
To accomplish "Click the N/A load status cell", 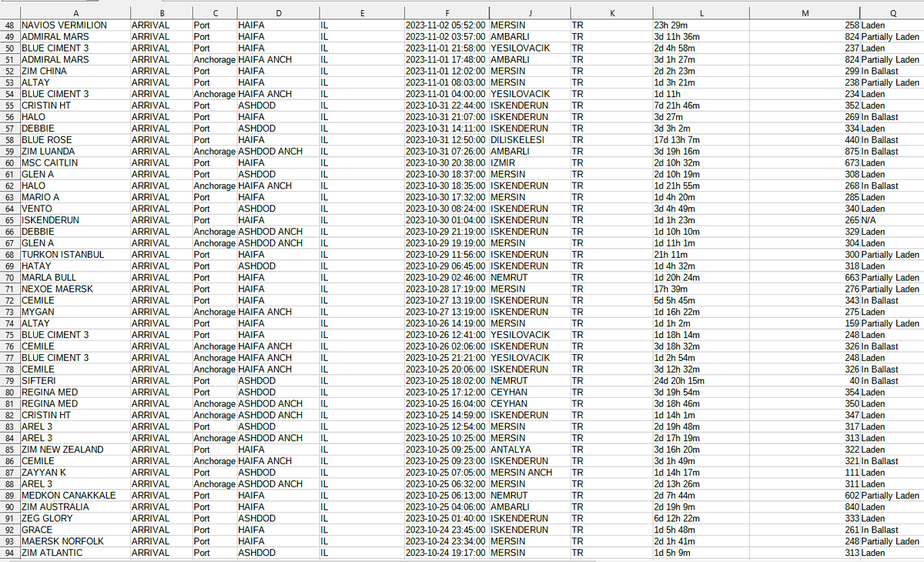I will point(892,220).
